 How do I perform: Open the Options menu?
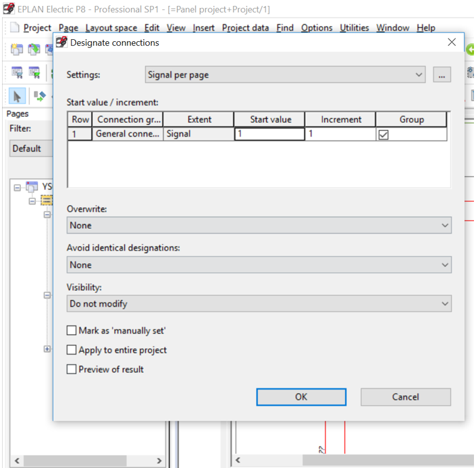317,28
